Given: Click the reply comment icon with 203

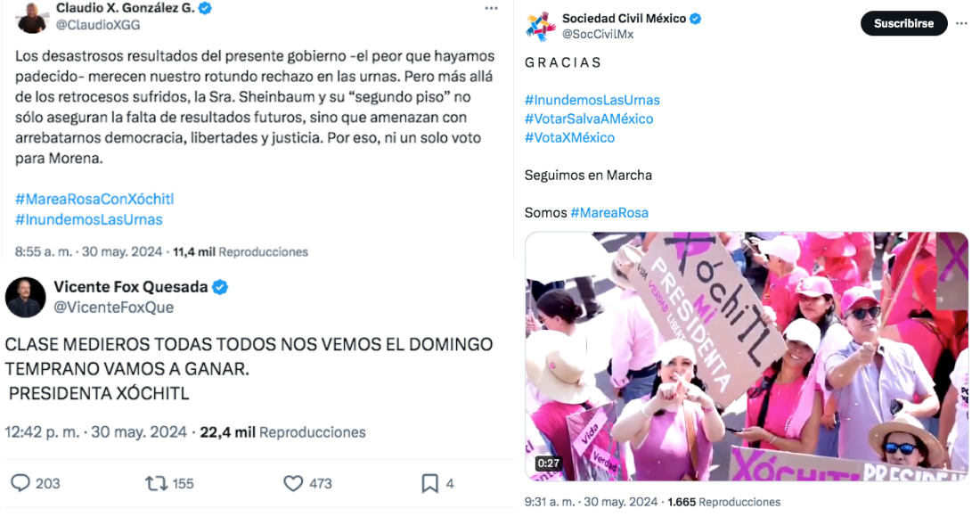Looking at the screenshot, I should click(20, 483).
